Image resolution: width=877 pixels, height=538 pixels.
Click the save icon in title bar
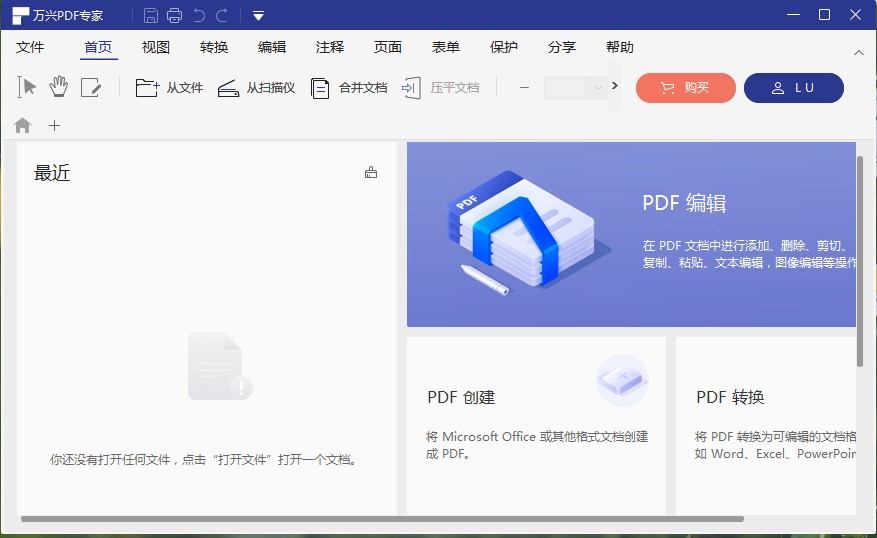click(150, 16)
